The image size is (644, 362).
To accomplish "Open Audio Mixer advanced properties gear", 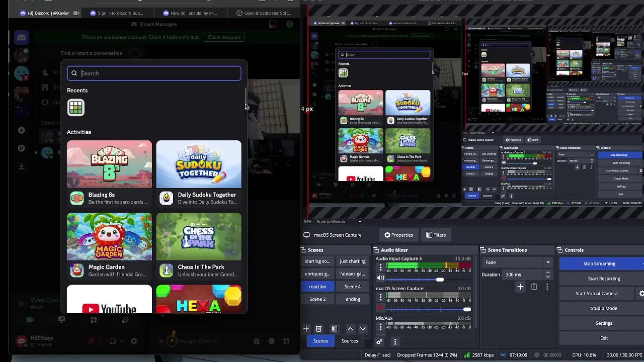I will pyautogui.click(x=379, y=342).
